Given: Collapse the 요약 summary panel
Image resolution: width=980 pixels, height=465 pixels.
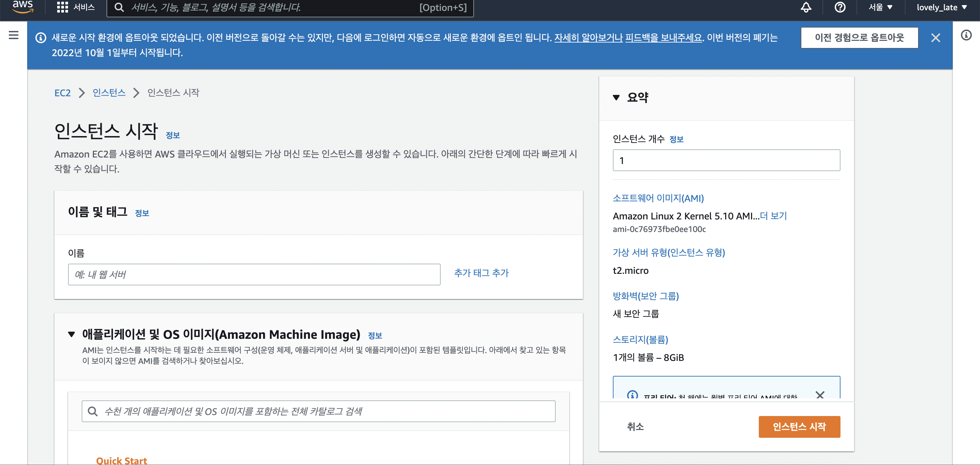Looking at the screenshot, I should tap(616, 98).
